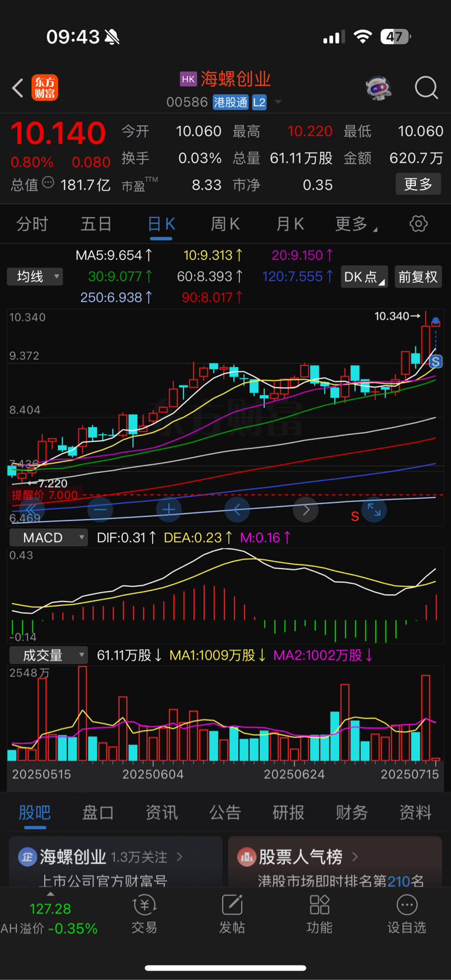Tap the MA5:9.654 value
451x980 pixels.
tap(114, 255)
